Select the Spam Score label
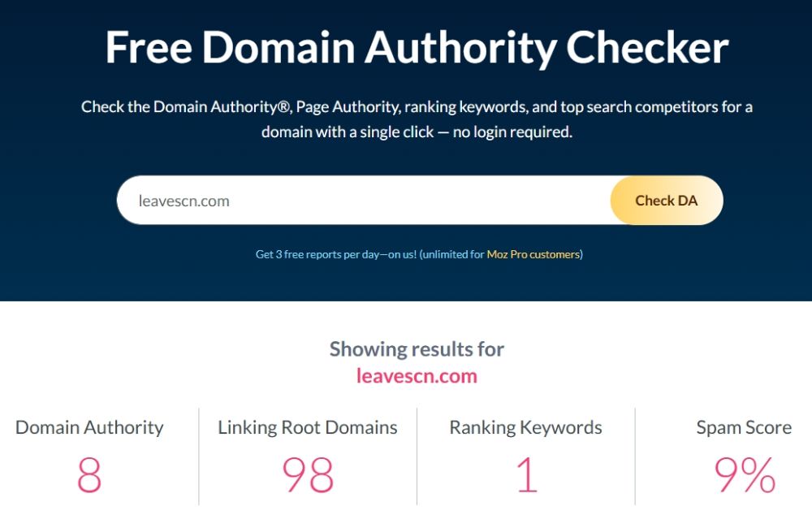 pyautogui.click(x=743, y=427)
